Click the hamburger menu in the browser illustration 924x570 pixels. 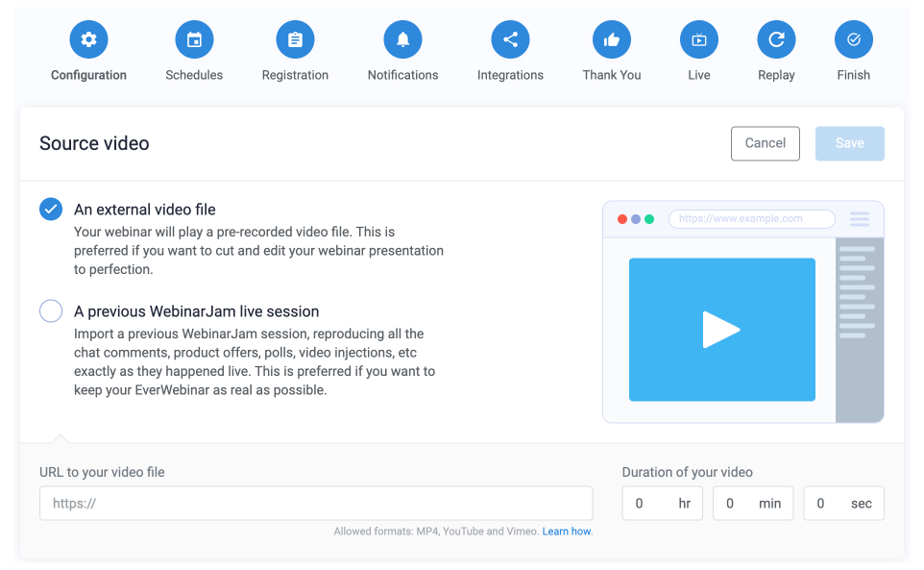click(x=860, y=219)
